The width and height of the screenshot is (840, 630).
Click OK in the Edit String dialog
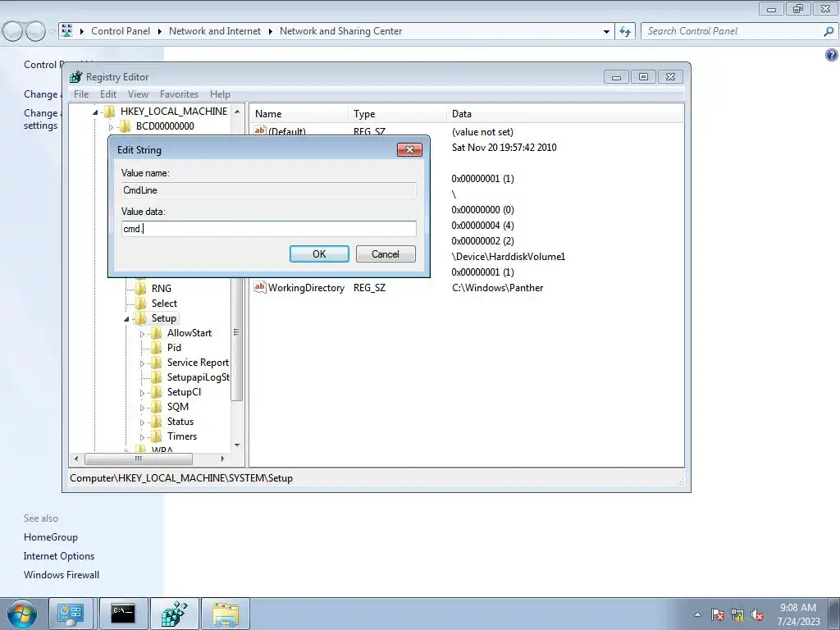click(x=319, y=254)
